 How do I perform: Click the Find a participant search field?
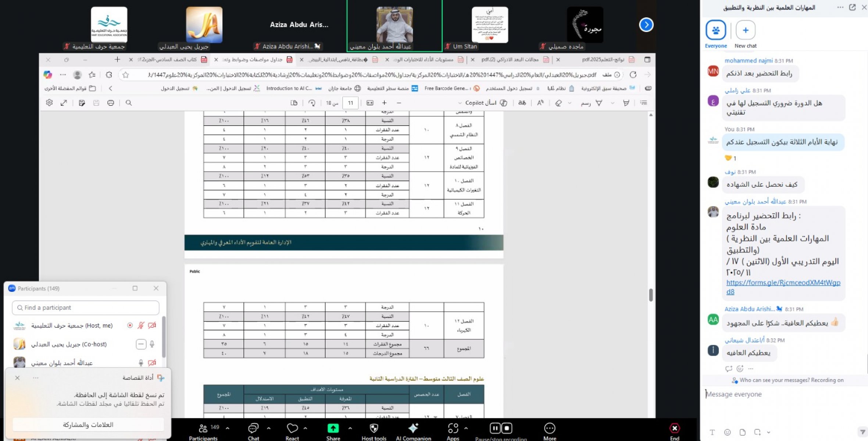pyautogui.click(x=86, y=308)
